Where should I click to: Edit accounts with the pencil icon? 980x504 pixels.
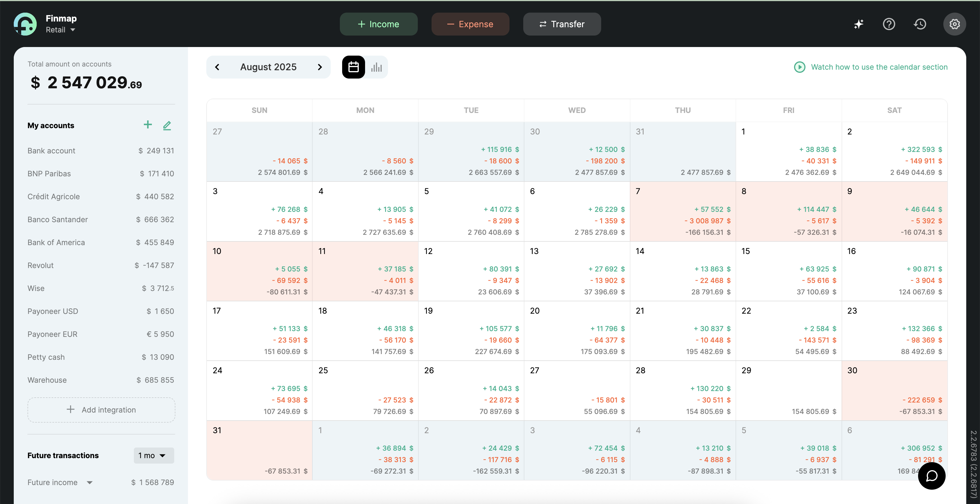click(x=167, y=125)
